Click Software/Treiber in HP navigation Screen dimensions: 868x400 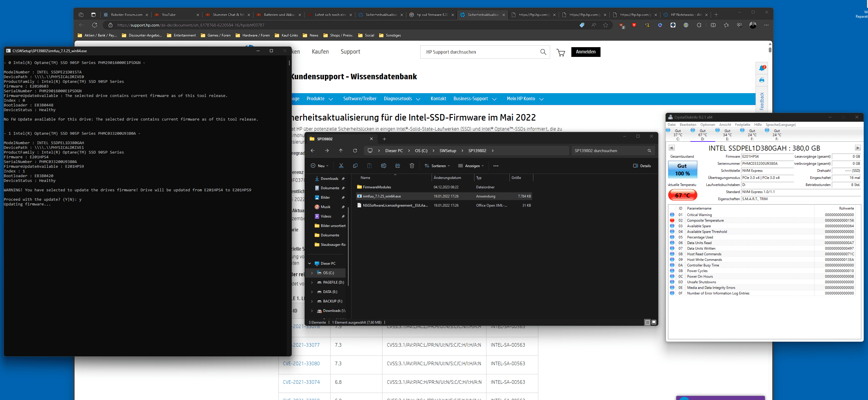[x=360, y=99]
